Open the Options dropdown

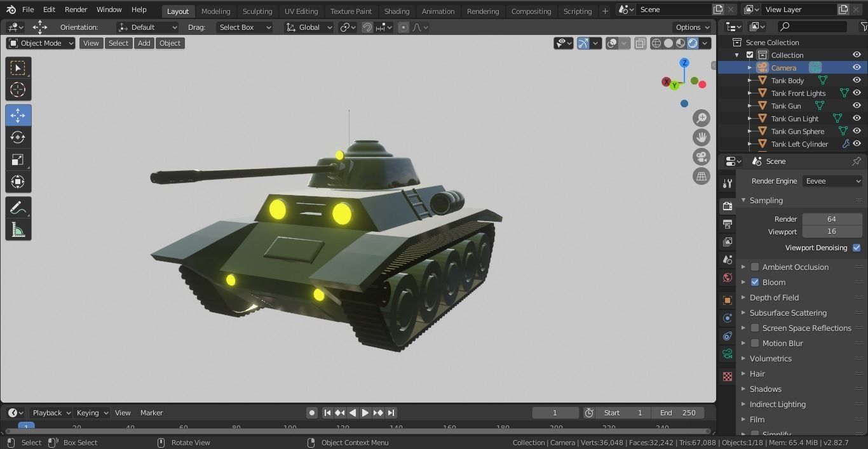(x=693, y=27)
